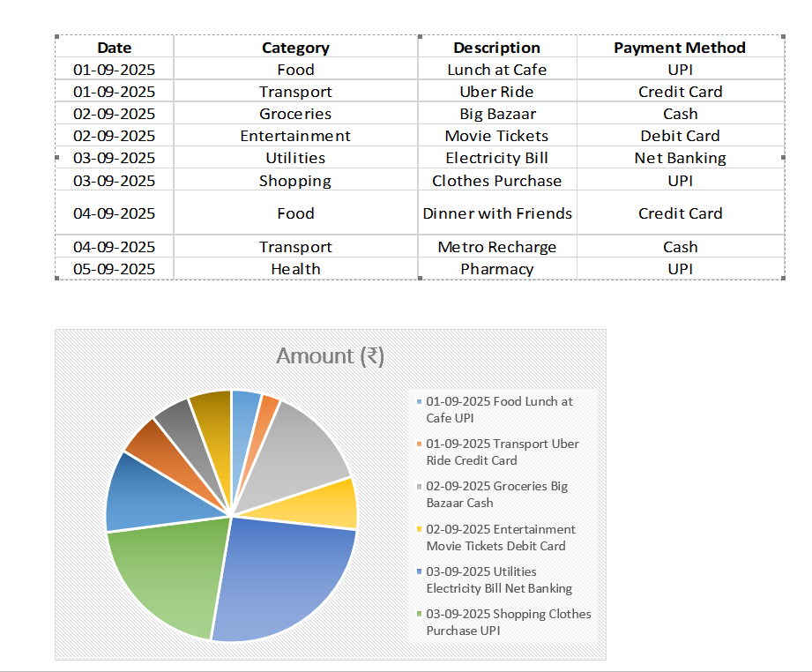Click legend entry Transport Uber Ride Credit Card
Image resolution: width=812 pixels, height=672 pixels.
pos(497,452)
